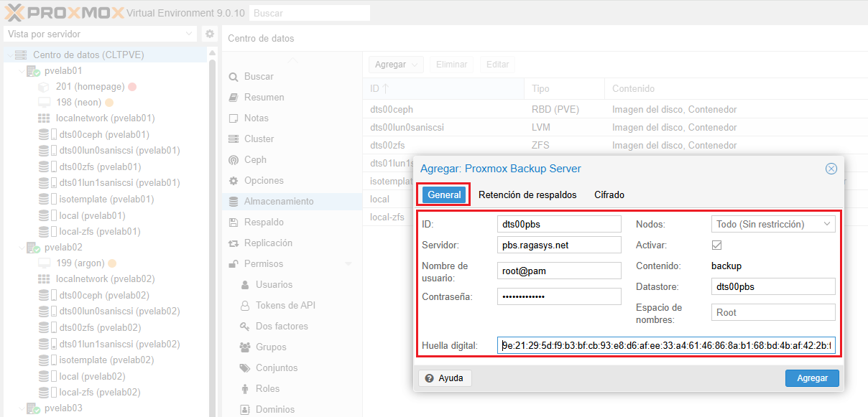Click the ID input field
The image size is (868, 417).
pyautogui.click(x=559, y=225)
